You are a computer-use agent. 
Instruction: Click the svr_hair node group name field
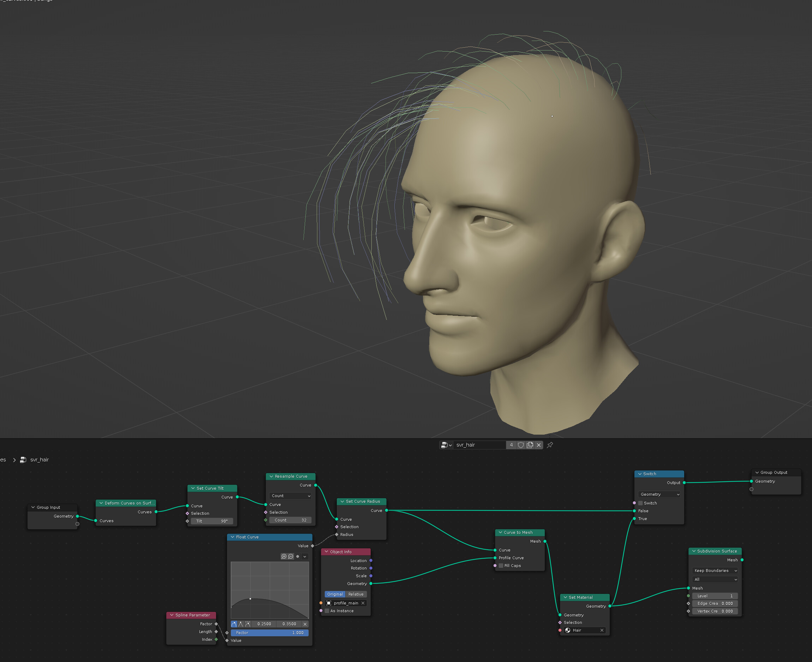click(x=479, y=445)
